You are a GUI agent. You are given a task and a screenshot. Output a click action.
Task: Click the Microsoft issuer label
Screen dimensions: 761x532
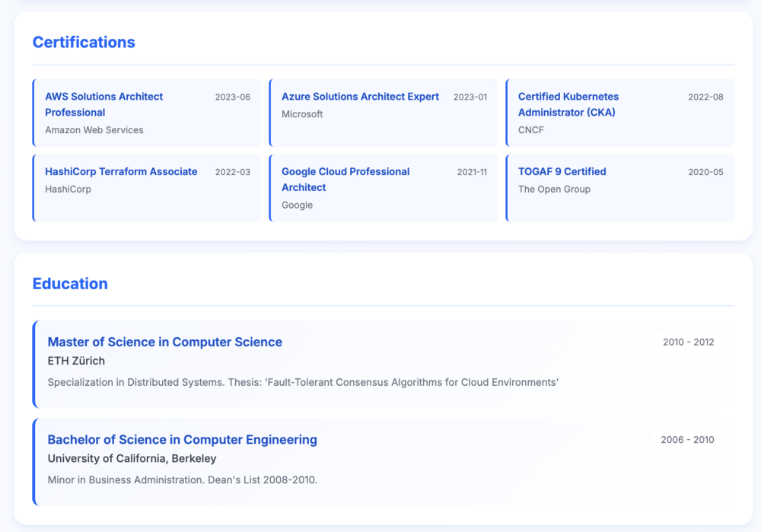(302, 114)
